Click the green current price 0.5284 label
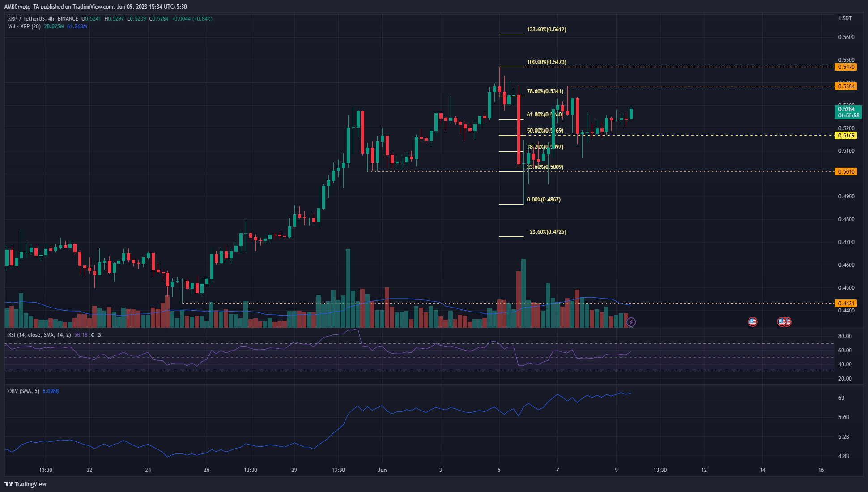The image size is (868, 492). (x=848, y=112)
